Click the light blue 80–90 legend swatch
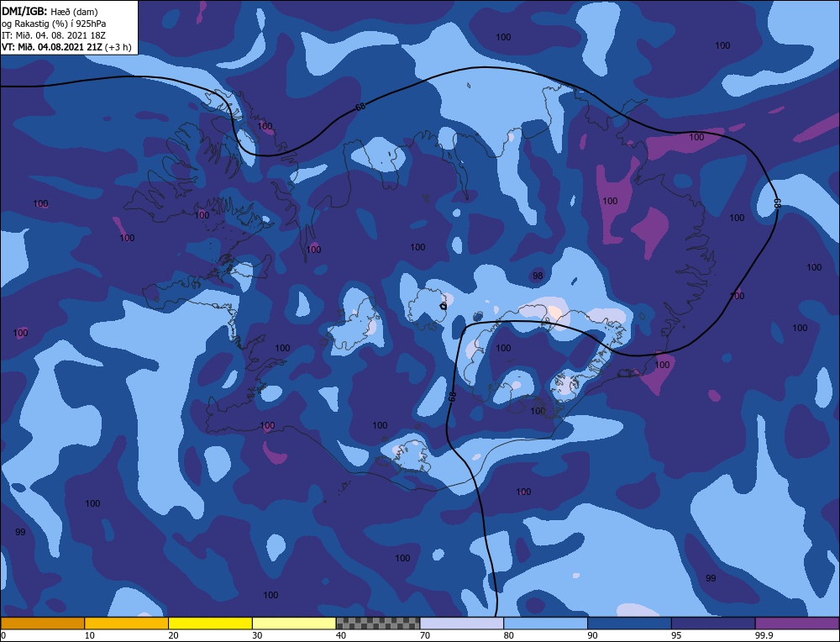This screenshot has width=840, height=642. [545, 623]
